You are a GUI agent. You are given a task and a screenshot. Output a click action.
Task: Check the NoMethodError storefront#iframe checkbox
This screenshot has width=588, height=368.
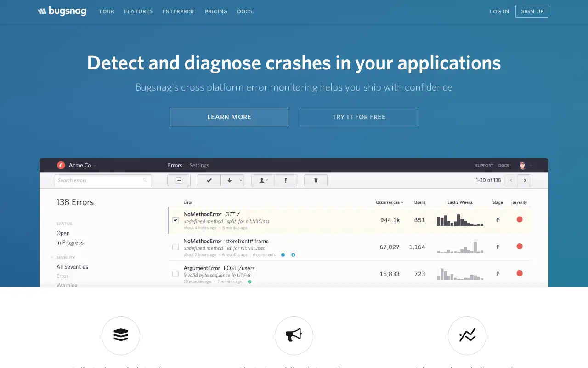175,247
